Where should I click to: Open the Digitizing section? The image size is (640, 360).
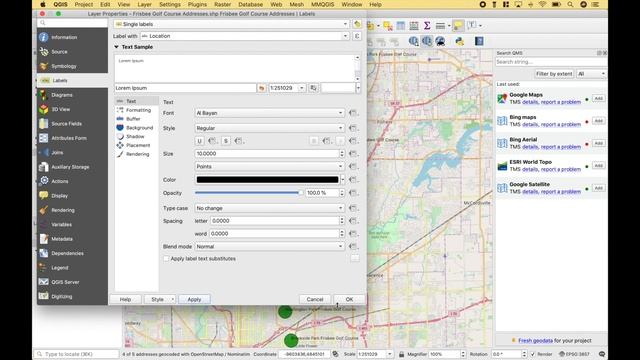(x=72, y=296)
